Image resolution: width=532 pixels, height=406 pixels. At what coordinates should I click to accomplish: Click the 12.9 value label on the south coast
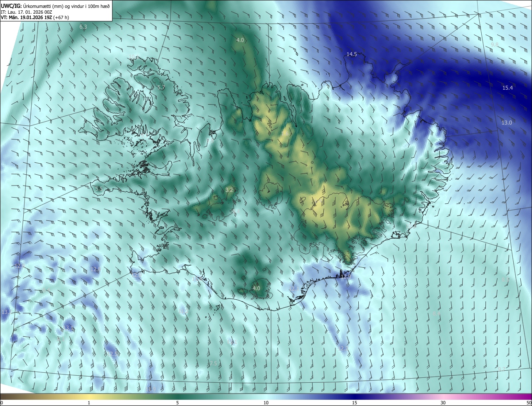coord(346,276)
